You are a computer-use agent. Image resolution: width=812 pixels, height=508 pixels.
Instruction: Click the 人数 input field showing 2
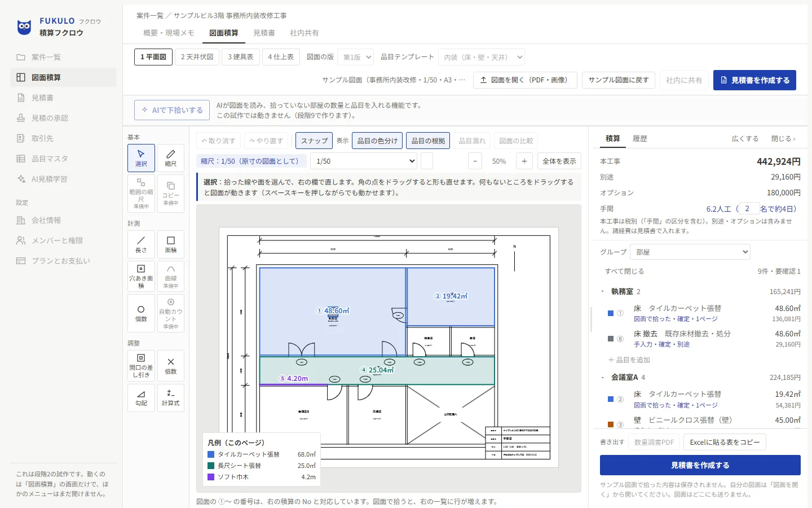pos(749,208)
